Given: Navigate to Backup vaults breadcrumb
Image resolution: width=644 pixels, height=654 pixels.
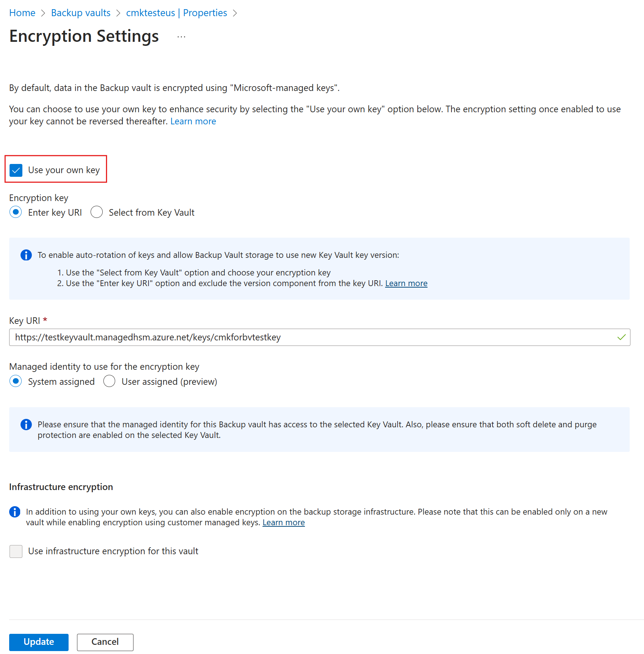Looking at the screenshot, I should pyautogui.click(x=81, y=13).
